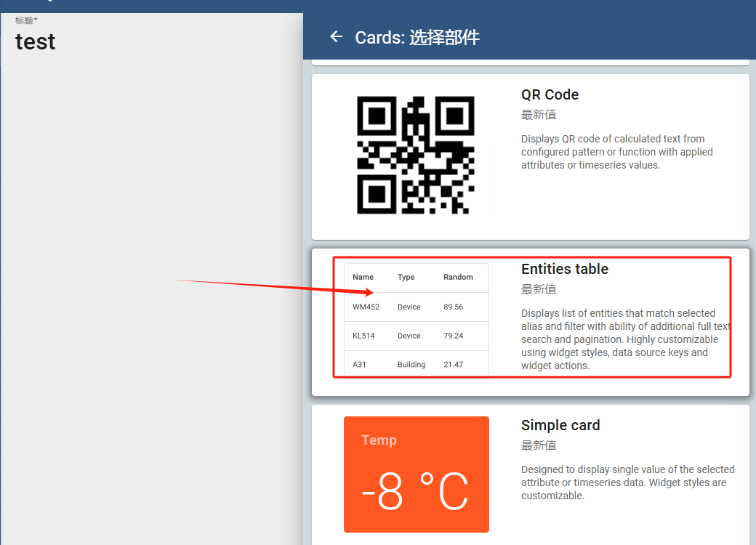Screen dimensions: 756x545
Task: Click the 最新值 label under QR Code
Action: pos(539,115)
